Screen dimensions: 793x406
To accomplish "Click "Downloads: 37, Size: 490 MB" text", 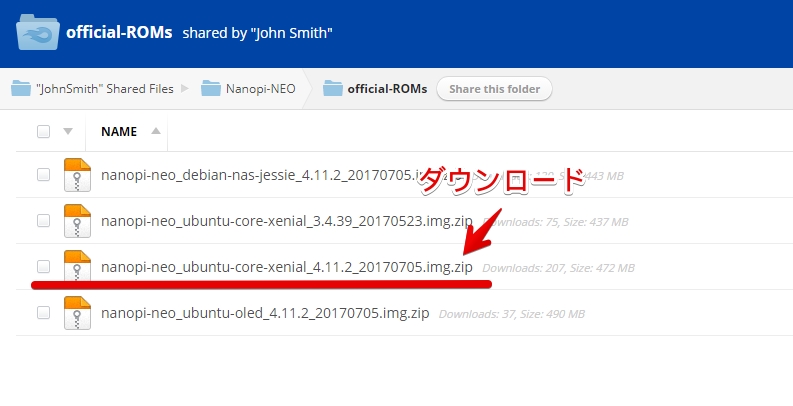I will pyautogui.click(x=512, y=314).
